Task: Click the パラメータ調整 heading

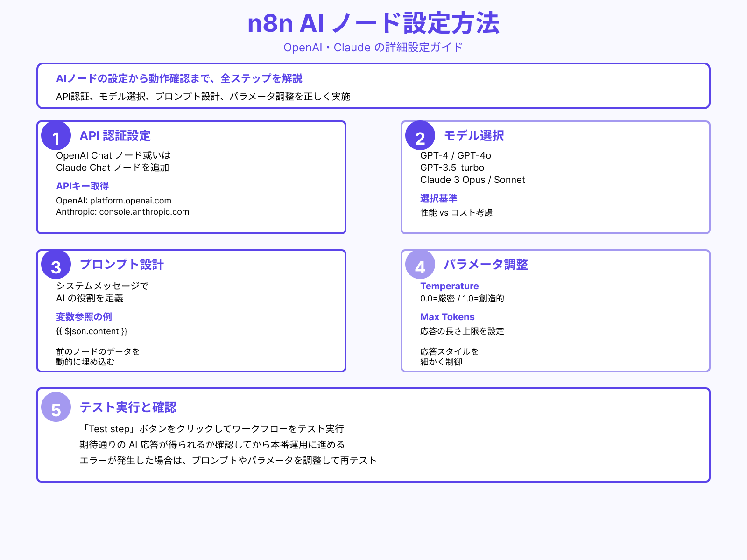Action: (x=486, y=265)
